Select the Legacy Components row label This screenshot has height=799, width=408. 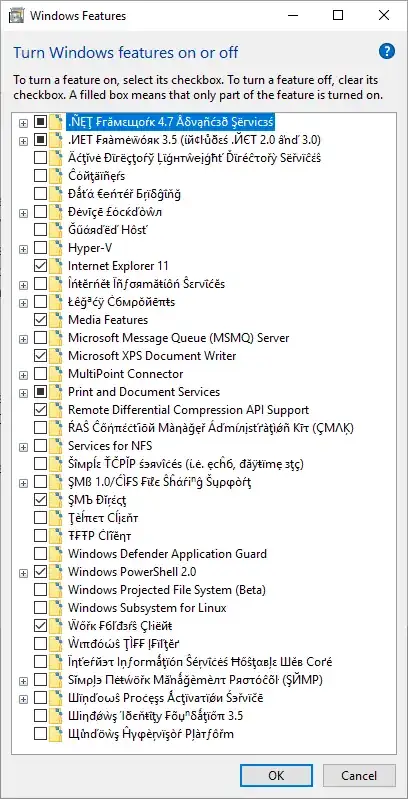tap(121, 302)
